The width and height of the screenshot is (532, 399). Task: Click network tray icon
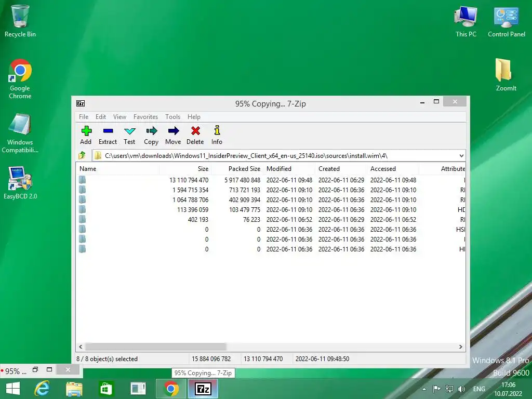[x=449, y=389]
